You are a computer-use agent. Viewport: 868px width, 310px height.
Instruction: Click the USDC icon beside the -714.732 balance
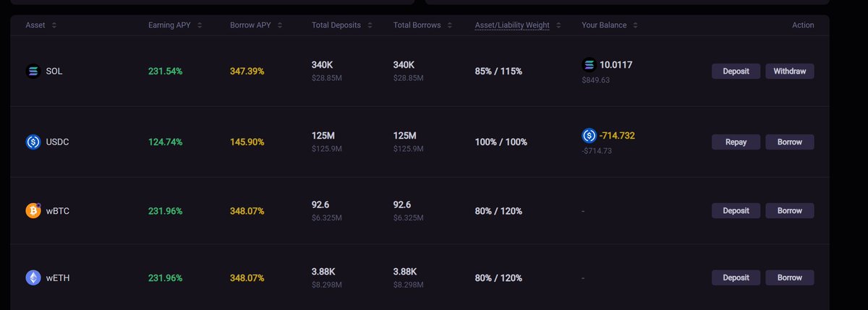point(589,136)
